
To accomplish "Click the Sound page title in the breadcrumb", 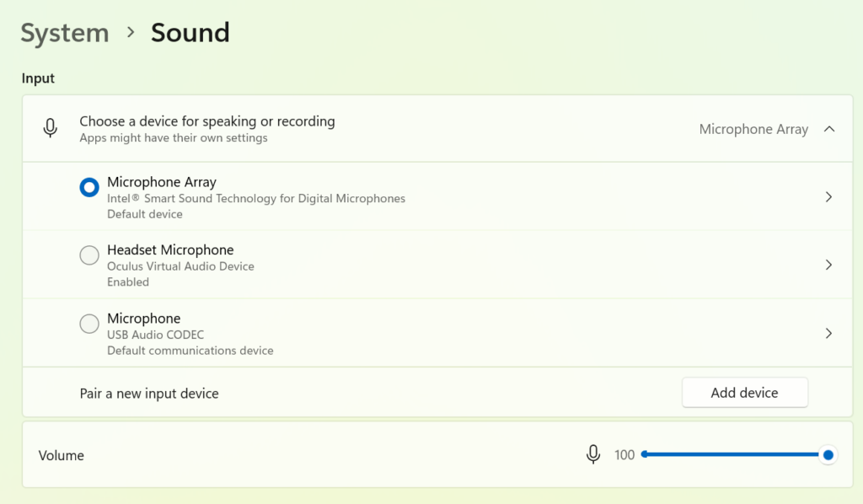I will [190, 33].
